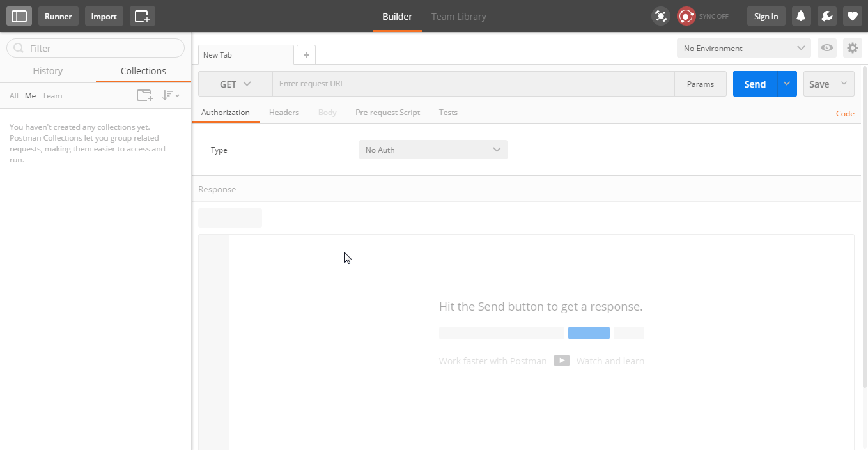868x450 pixels.
Task: Click the Enter request URL field
Action: click(473, 84)
